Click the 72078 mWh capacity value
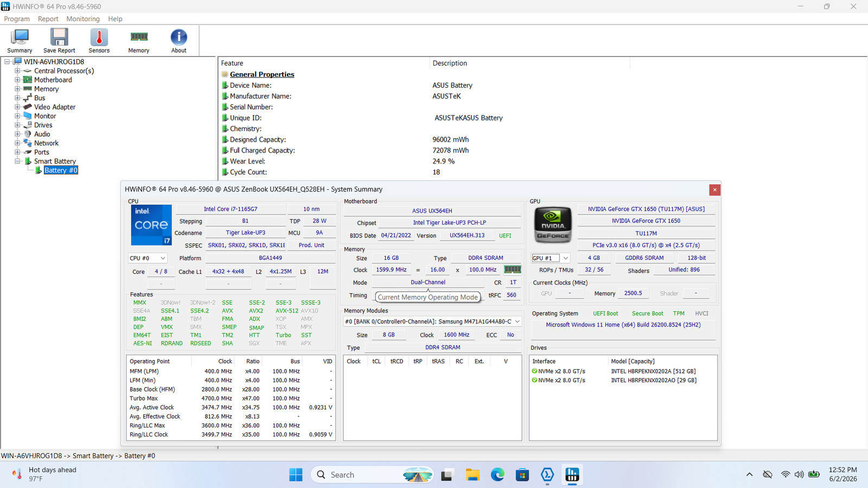Viewport: 868px width, 488px height. [451, 150]
